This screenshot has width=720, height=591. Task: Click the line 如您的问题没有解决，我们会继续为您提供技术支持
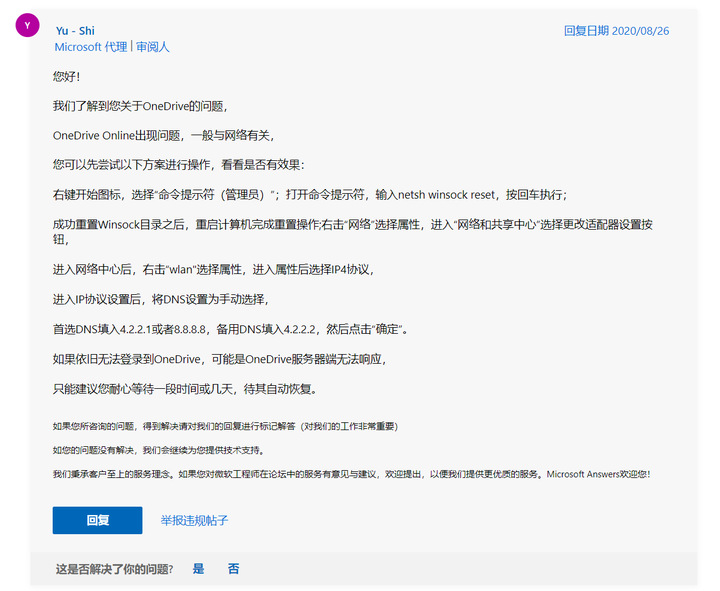pos(158,450)
